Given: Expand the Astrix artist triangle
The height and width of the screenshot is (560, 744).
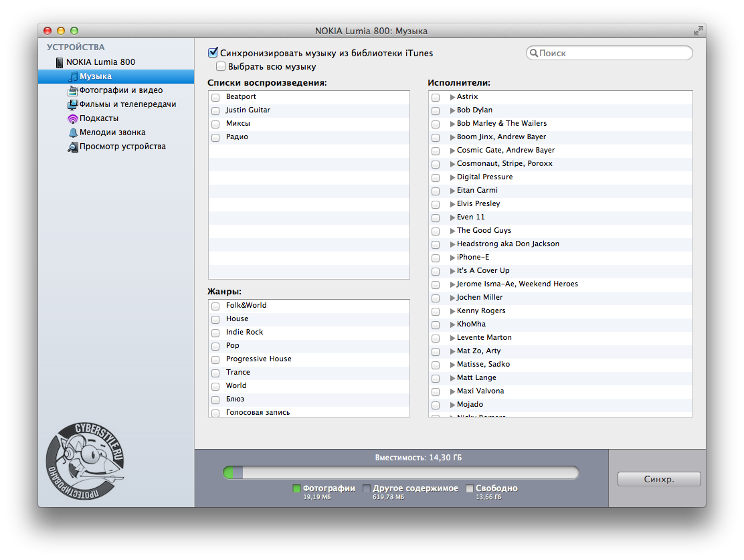Looking at the screenshot, I should tap(452, 97).
